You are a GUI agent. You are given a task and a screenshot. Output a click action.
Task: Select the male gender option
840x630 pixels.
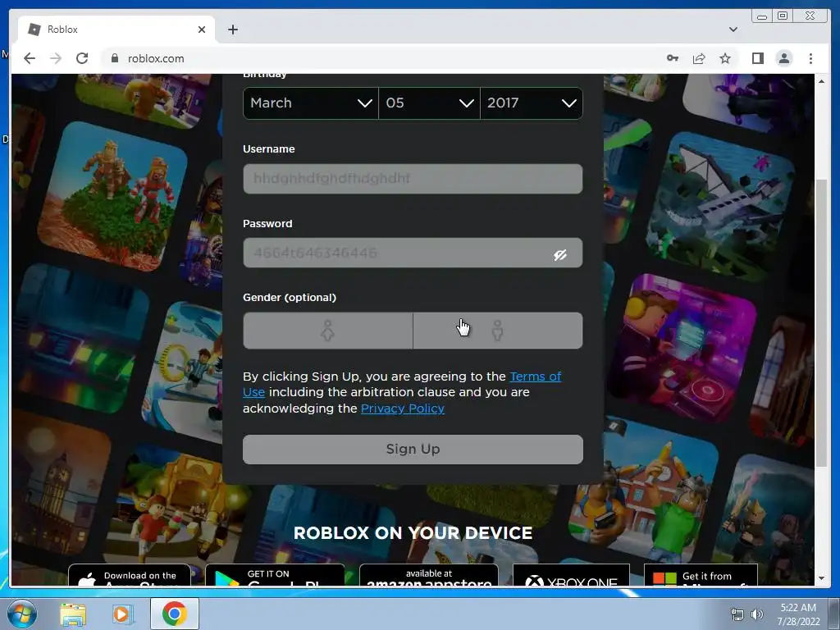(498, 331)
